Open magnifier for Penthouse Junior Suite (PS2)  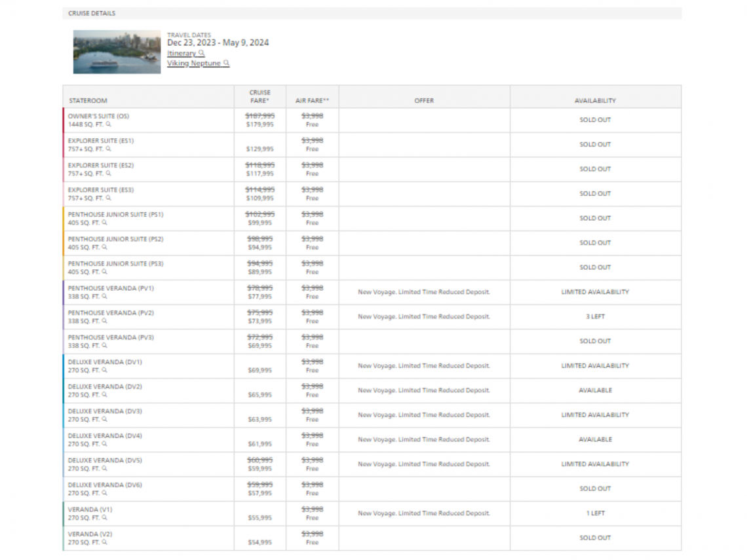[104, 247]
